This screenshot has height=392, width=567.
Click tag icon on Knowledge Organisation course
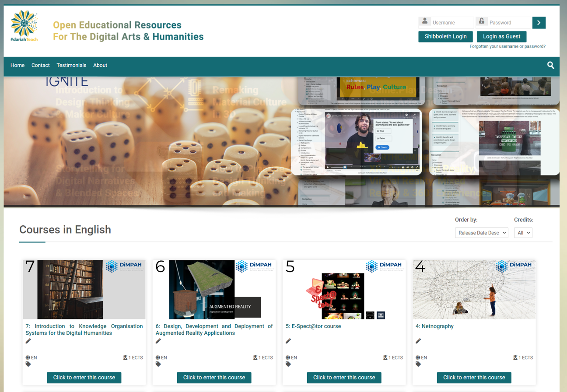(28, 364)
